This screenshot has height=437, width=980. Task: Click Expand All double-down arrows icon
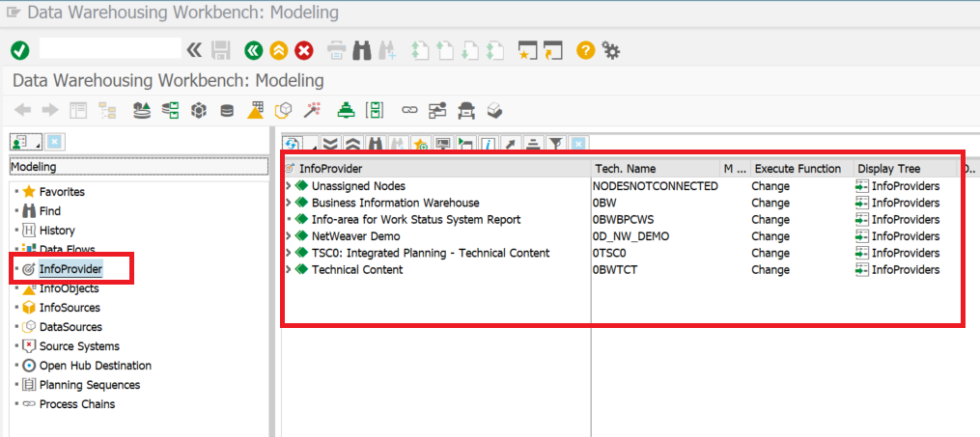pos(331,144)
